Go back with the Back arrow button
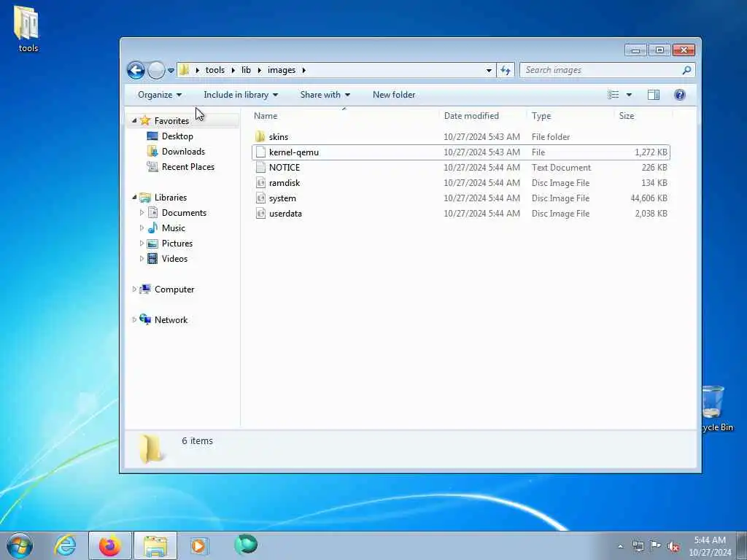 click(136, 71)
